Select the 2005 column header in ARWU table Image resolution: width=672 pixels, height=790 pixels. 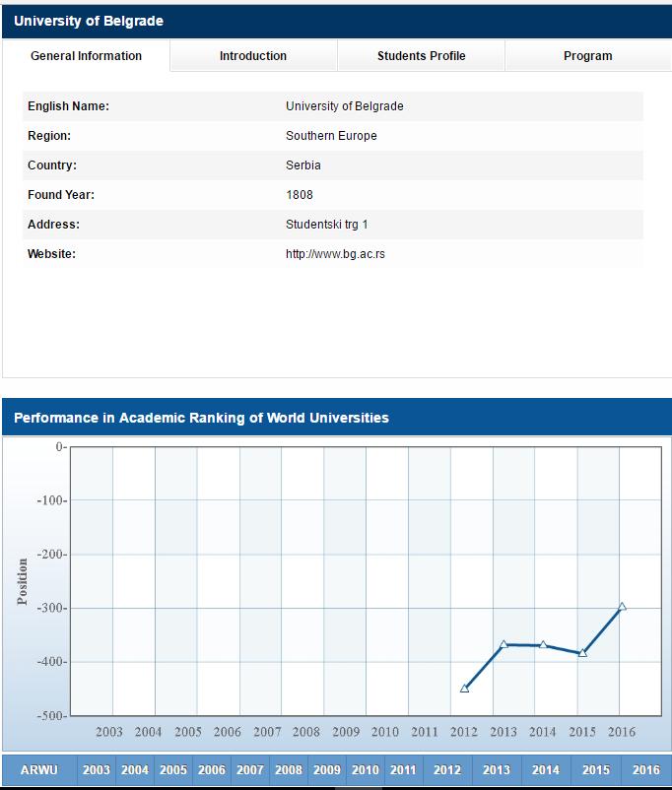(x=172, y=770)
